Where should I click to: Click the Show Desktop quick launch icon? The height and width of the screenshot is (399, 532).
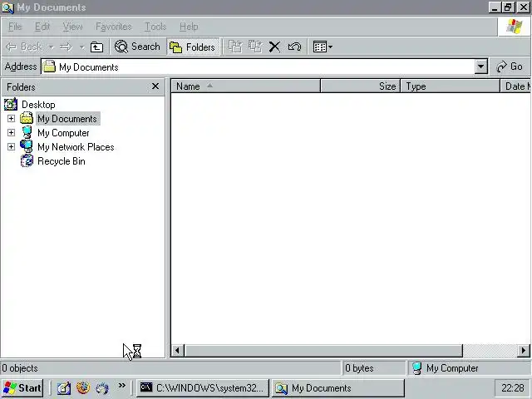pyautogui.click(x=64, y=388)
